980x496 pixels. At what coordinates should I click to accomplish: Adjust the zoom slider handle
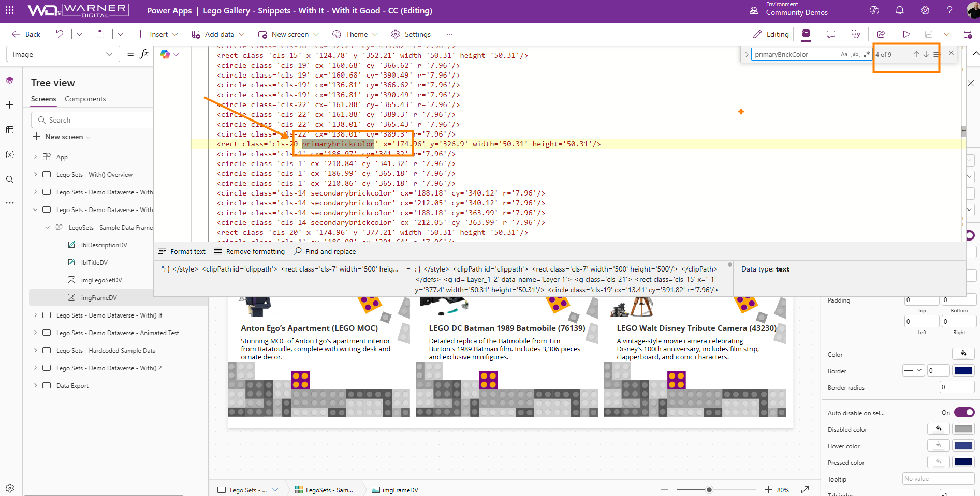(709, 489)
